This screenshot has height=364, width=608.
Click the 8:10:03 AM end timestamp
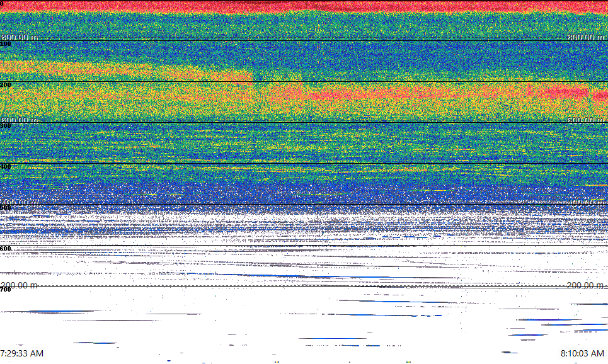[x=582, y=353]
